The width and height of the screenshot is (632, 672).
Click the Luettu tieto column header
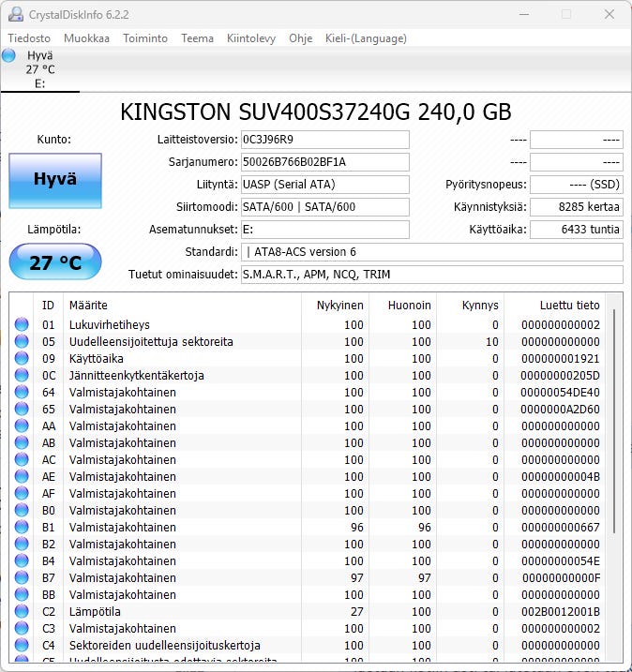pyautogui.click(x=569, y=306)
